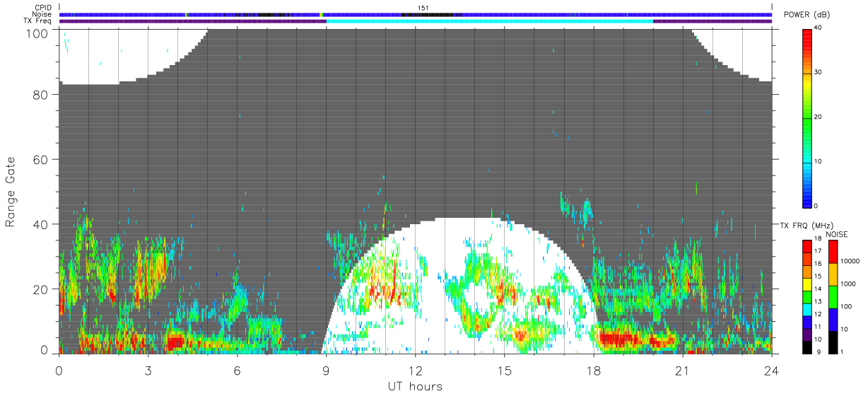
Task: Click the blue bottom of the POWER colorbar
Action: [x=807, y=198]
